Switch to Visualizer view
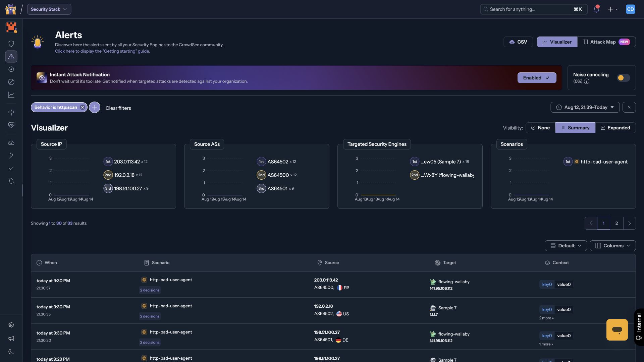 (557, 42)
